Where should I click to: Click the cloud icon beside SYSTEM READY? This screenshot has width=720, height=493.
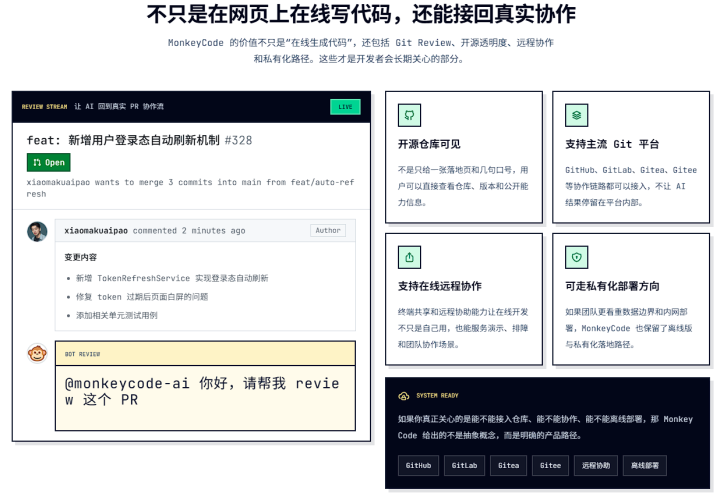(x=403, y=395)
